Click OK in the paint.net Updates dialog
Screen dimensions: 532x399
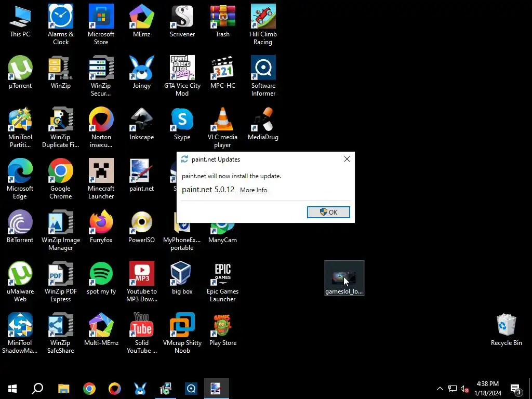328,212
